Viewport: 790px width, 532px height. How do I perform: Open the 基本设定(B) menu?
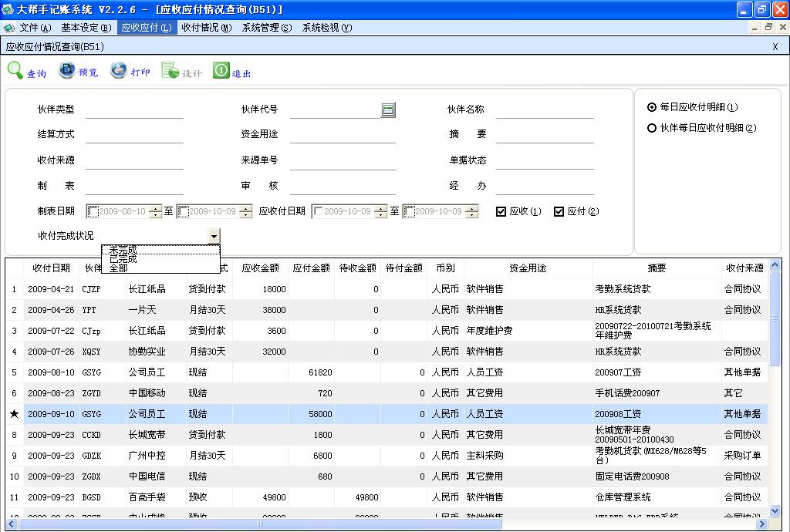coord(86,28)
